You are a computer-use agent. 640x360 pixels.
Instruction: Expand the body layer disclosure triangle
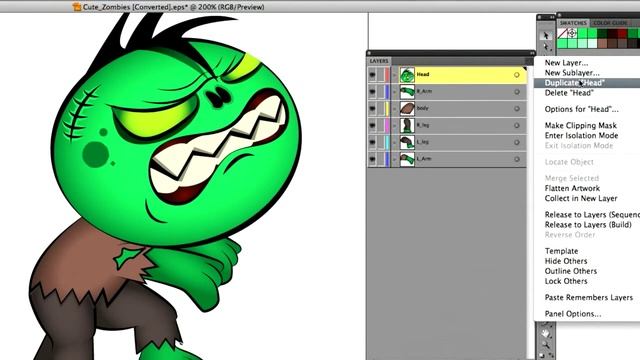tap(395, 109)
